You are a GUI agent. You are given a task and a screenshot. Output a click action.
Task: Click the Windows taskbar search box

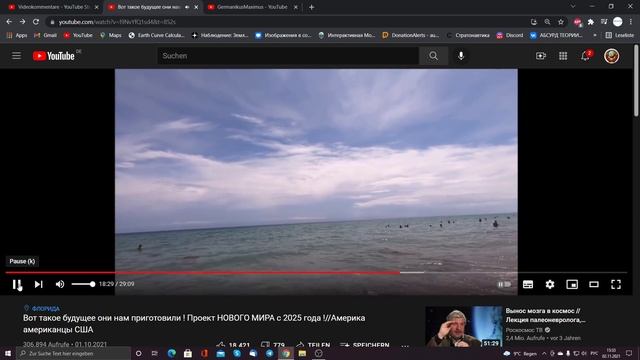pos(73,353)
